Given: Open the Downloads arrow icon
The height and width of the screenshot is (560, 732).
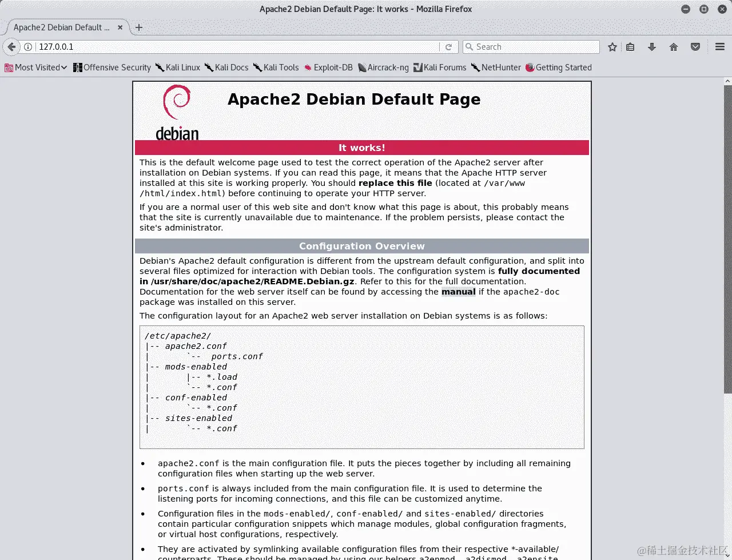Looking at the screenshot, I should [x=652, y=47].
